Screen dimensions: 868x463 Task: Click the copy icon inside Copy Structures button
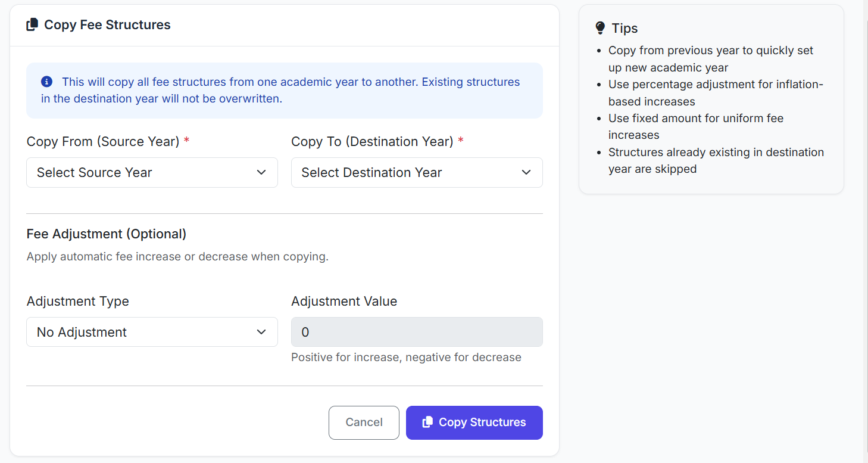[x=427, y=422]
